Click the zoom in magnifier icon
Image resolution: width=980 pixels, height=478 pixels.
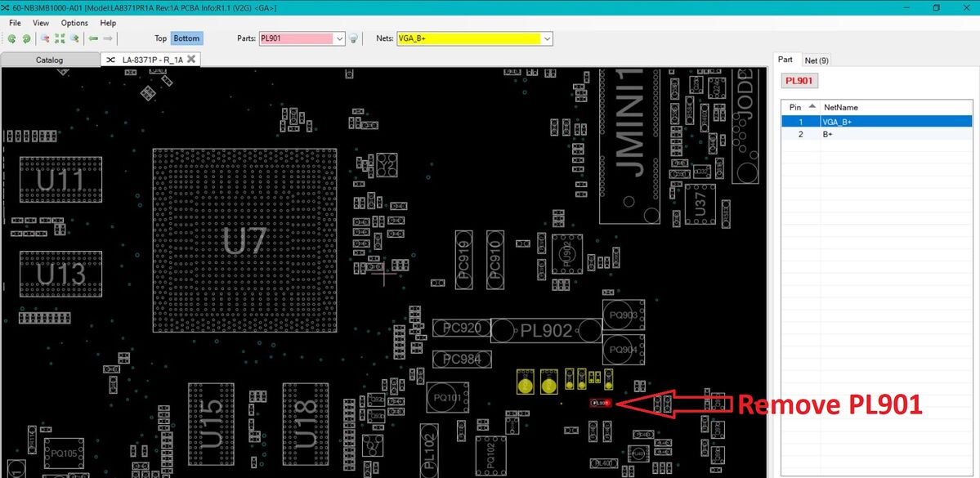(74, 38)
